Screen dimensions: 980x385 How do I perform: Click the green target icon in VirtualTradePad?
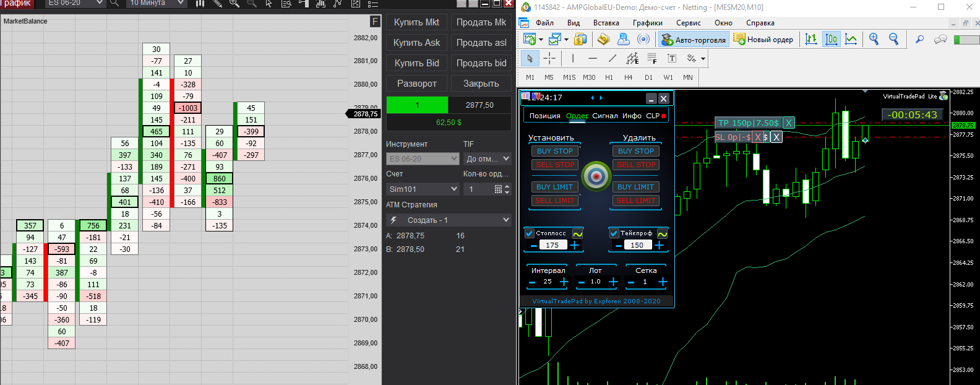click(x=596, y=176)
